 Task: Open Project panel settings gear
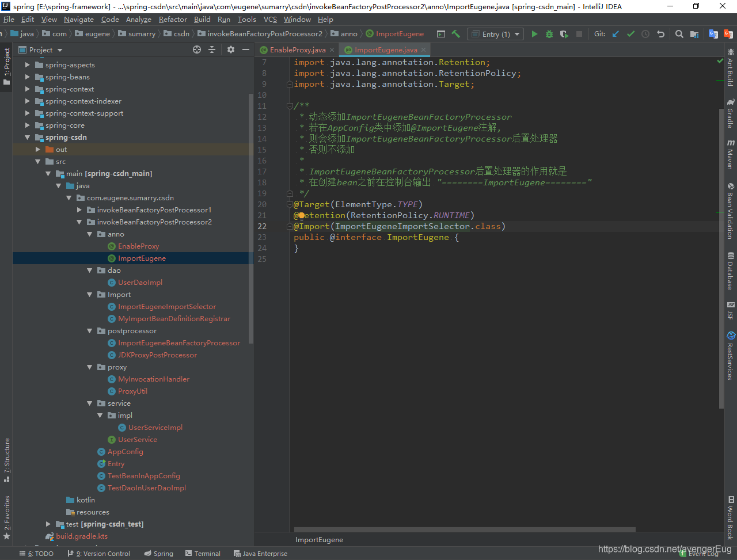[x=231, y=49]
